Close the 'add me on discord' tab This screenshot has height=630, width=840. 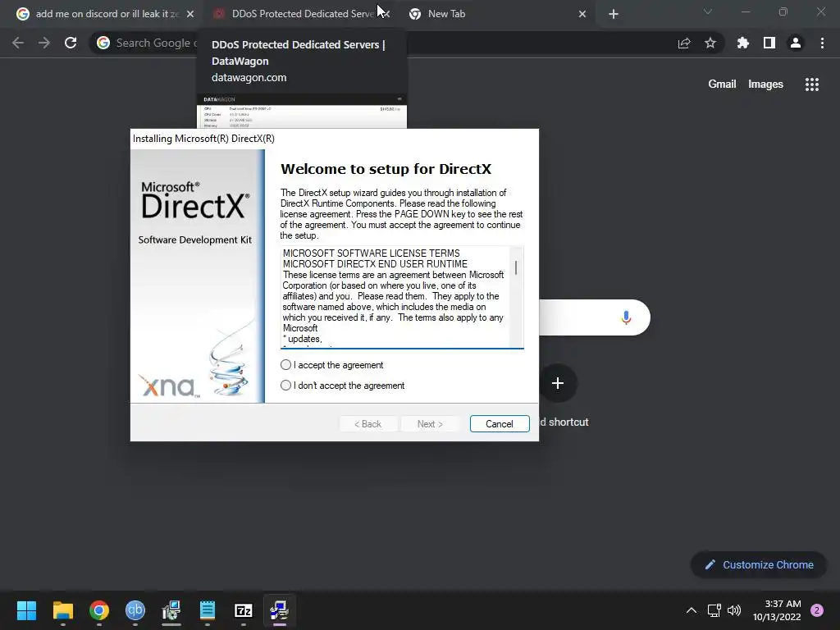pos(189,14)
